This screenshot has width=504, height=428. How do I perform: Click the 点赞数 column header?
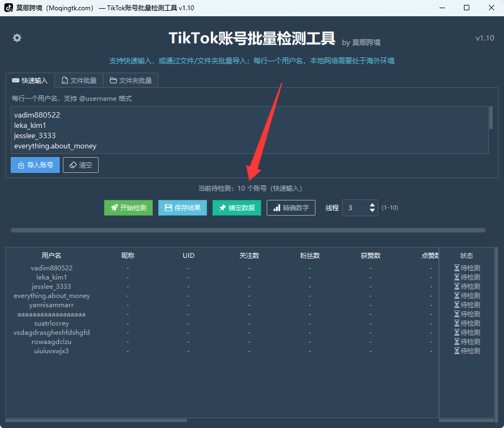coord(430,256)
